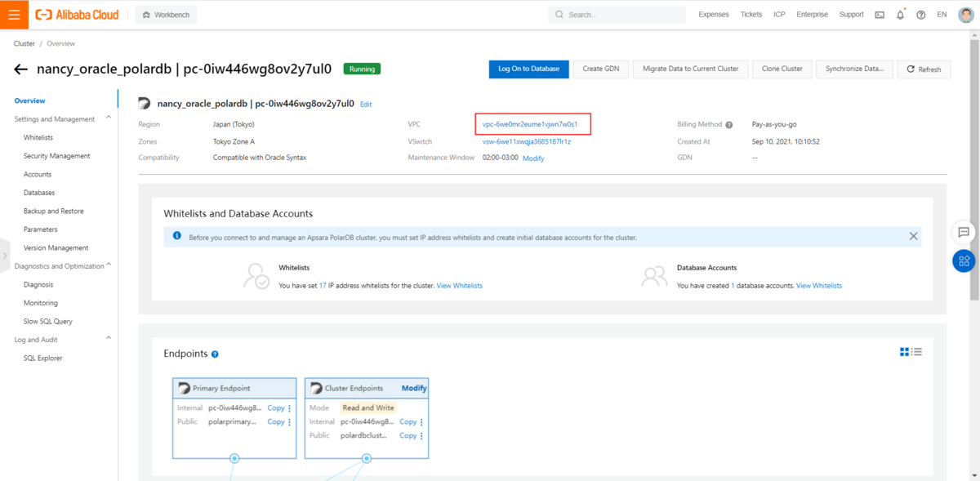Open the Workbench button
Viewport: 980px width, 481px height.
pyautogui.click(x=166, y=15)
